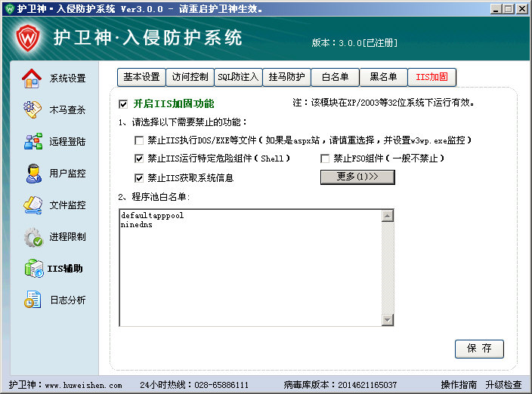Click the 保存 button

479,349
